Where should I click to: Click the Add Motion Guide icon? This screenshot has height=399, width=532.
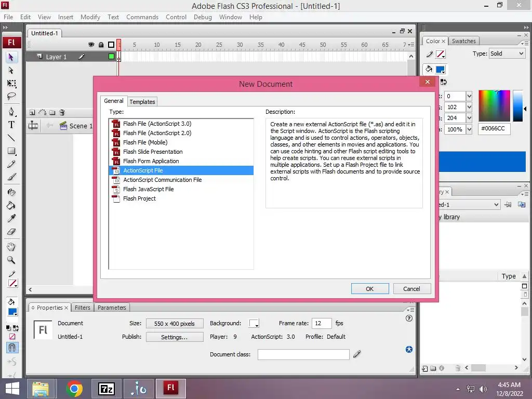point(43,112)
